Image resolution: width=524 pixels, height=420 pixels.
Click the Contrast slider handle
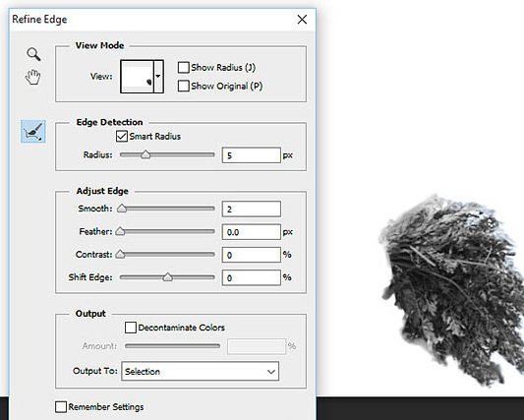[120, 255]
